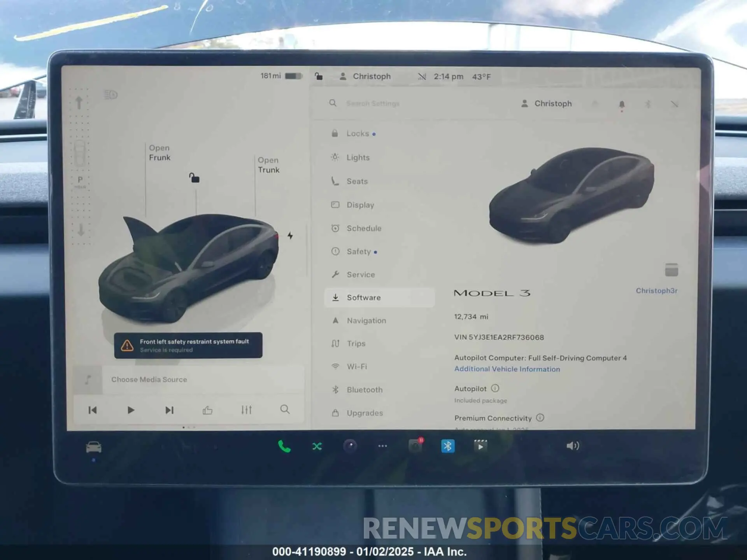Open the dashcam icon with red badge
Image resolution: width=747 pixels, height=560 pixels.
[x=416, y=446]
